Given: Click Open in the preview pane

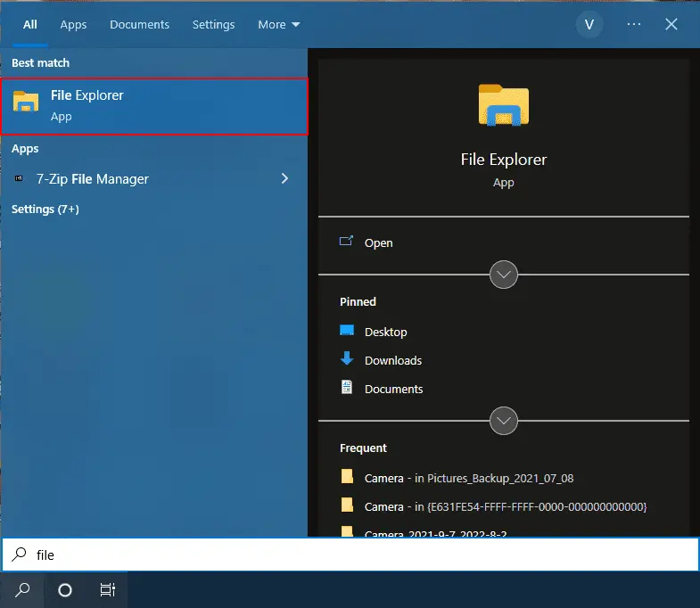Looking at the screenshot, I should (379, 242).
